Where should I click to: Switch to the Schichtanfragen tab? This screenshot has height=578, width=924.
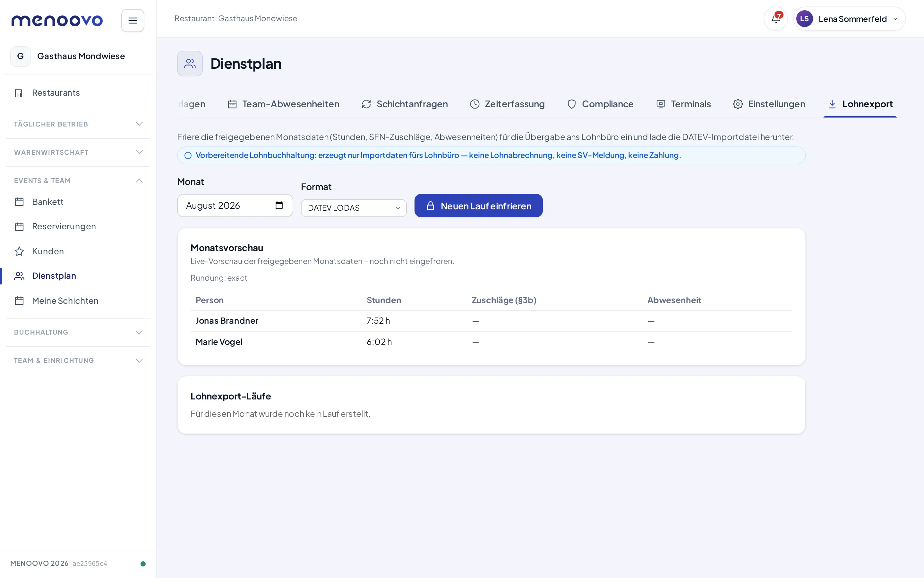tap(404, 104)
